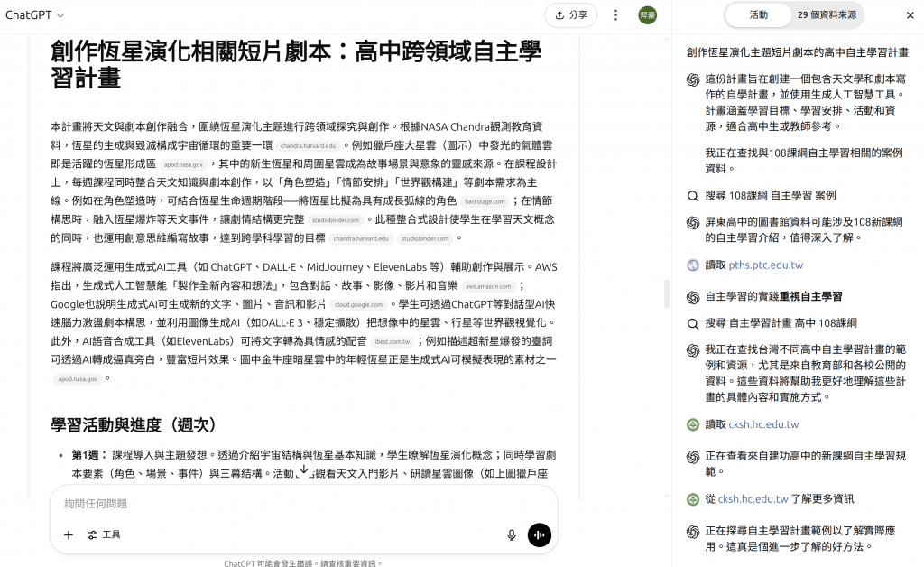
Task: Open the three-dot more options menu
Action: pos(615,14)
